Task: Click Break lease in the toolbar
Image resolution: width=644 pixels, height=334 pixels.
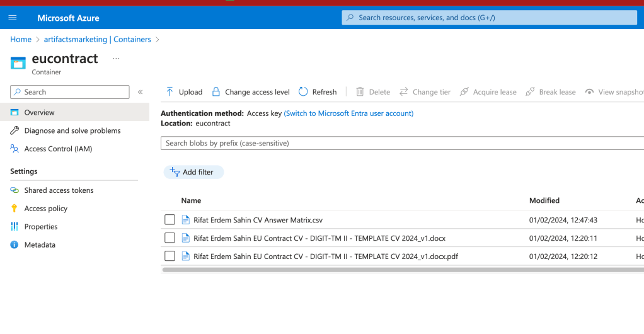Action: (550, 92)
